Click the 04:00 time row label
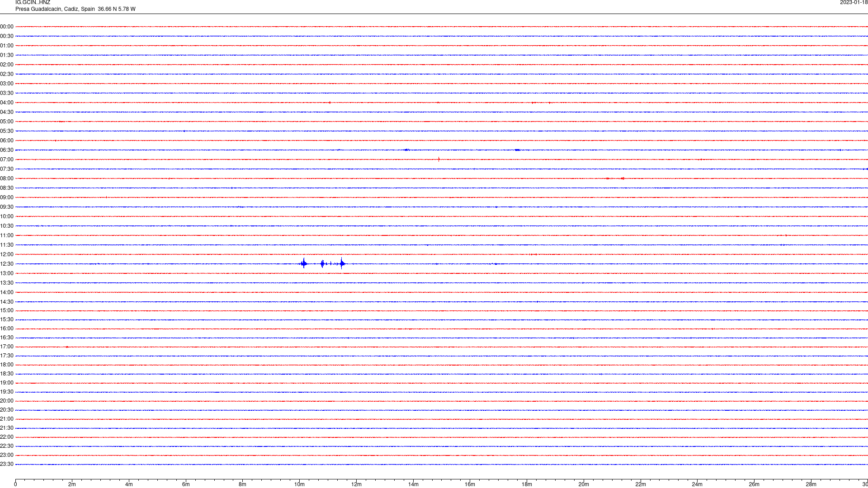 7,103
